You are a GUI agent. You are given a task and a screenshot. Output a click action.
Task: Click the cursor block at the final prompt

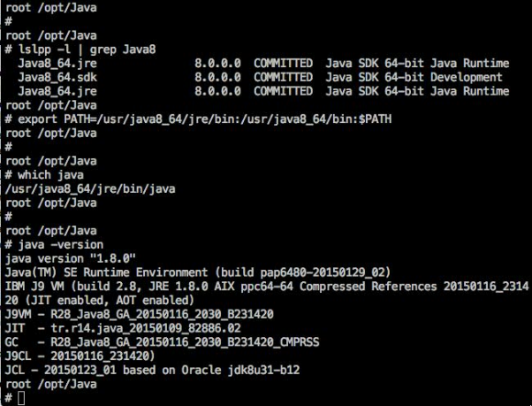(21, 398)
